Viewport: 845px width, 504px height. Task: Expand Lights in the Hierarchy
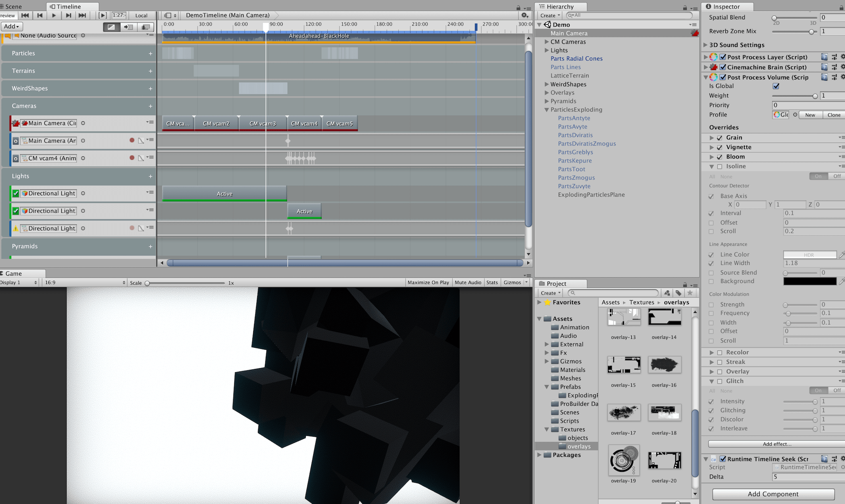point(547,50)
